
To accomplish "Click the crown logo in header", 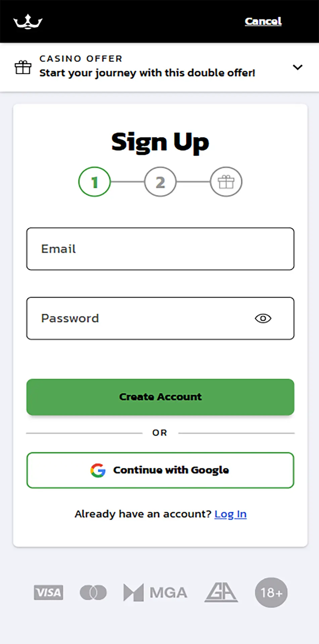I will 28,22.
